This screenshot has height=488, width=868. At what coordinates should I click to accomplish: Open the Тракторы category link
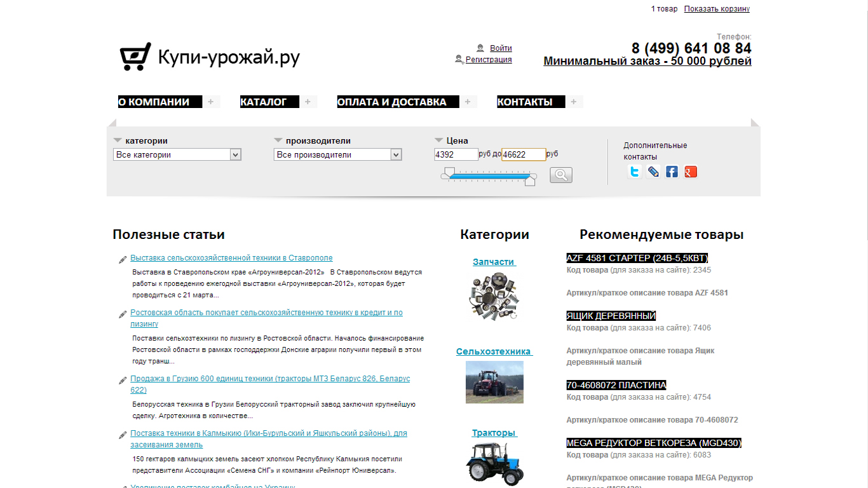coord(494,433)
